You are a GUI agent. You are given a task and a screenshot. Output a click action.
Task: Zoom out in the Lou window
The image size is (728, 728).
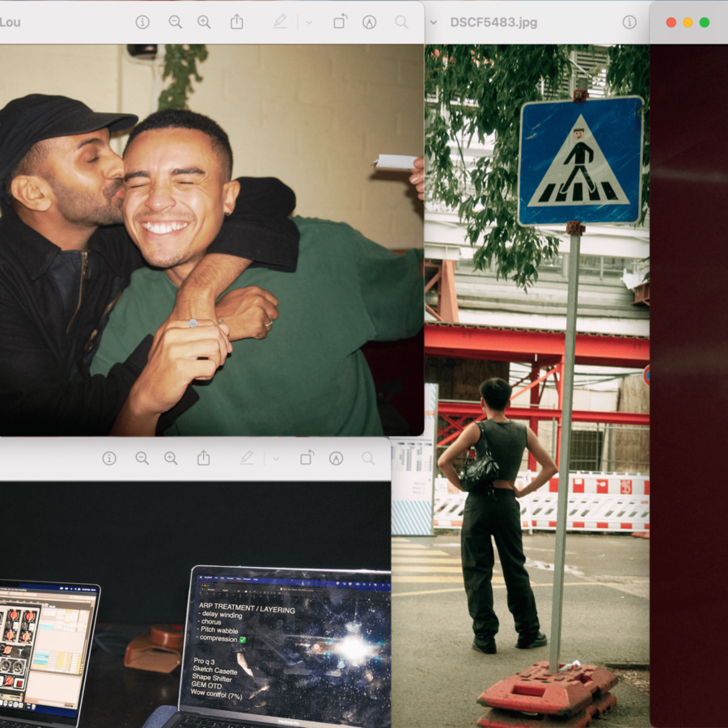click(x=175, y=22)
